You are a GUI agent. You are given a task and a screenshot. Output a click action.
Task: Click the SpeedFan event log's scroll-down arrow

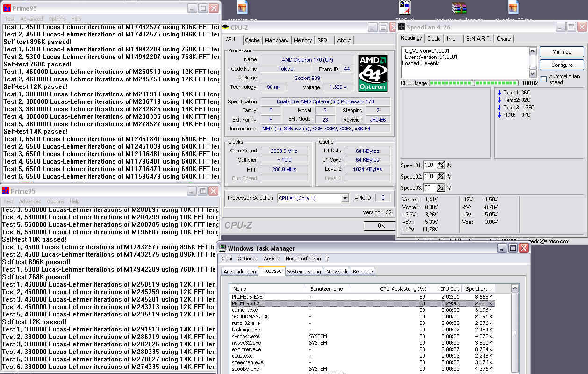pyautogui.click(x=532, y=74)
